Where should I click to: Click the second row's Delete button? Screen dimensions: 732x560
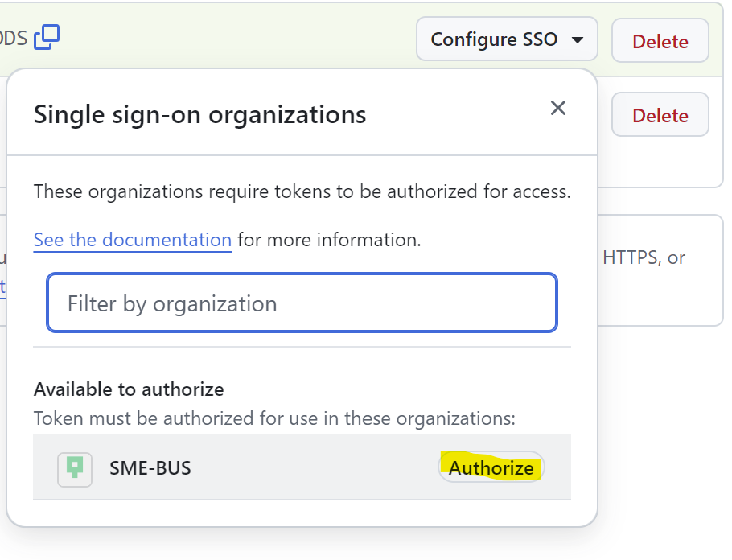(x=660, y=115)
